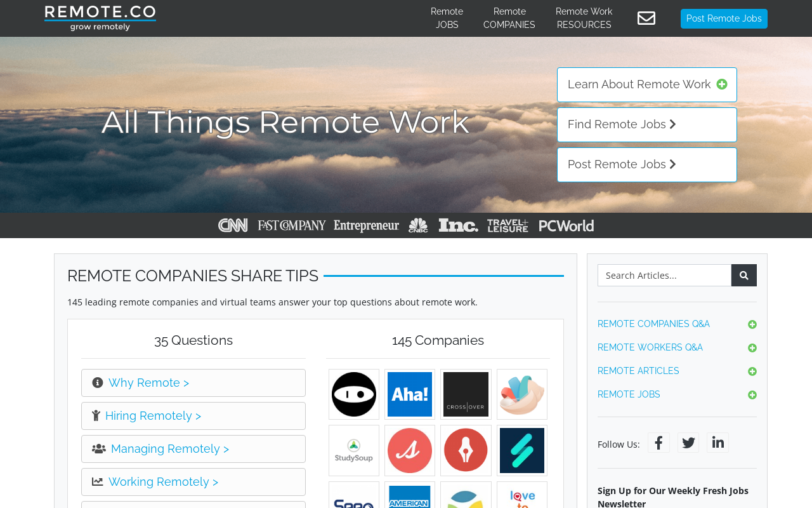Open the envelope email icon in header
The width and height of the screenshot is (812, 508).
tap(646, 18)
